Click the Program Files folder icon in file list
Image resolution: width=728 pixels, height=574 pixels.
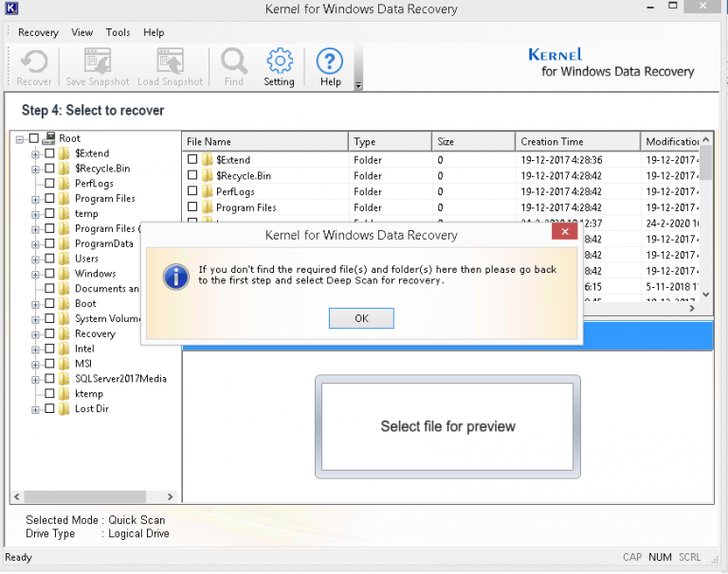208,206
